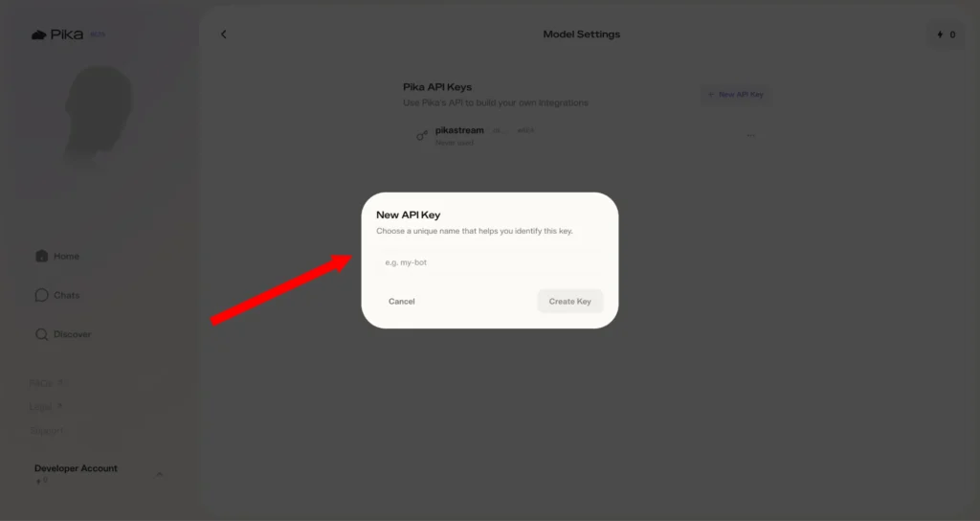Go back using the left arrow
Viewport: 980px width, 521px height.
click(224, 34)
